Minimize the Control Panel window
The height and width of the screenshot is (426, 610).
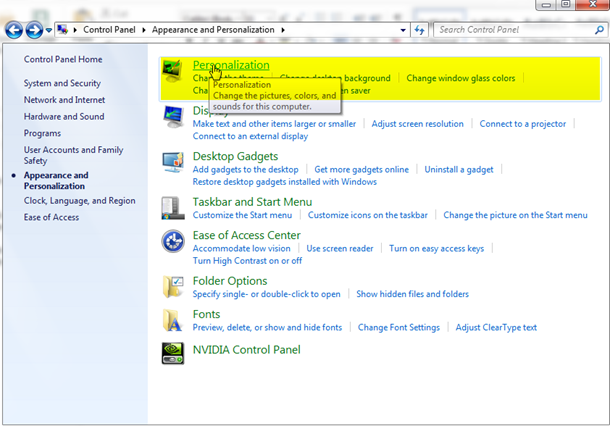546,5
